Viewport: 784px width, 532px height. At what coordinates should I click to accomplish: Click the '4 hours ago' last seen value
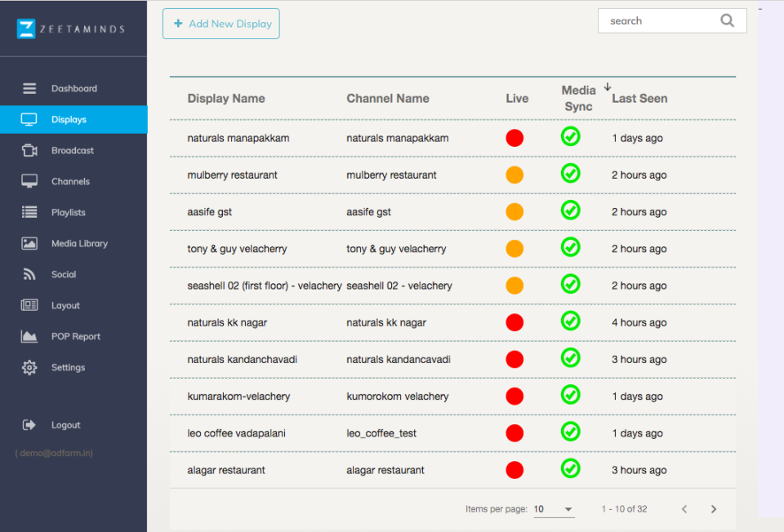point(639,322)
